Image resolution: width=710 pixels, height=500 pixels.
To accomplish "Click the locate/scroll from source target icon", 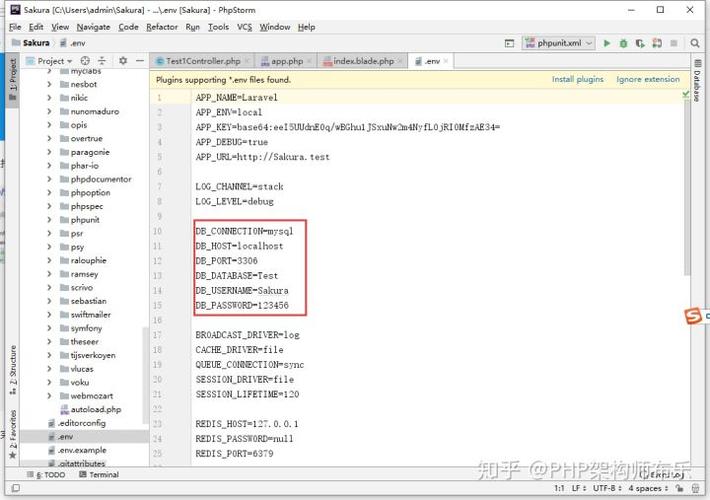I will (x=85, y=60).
